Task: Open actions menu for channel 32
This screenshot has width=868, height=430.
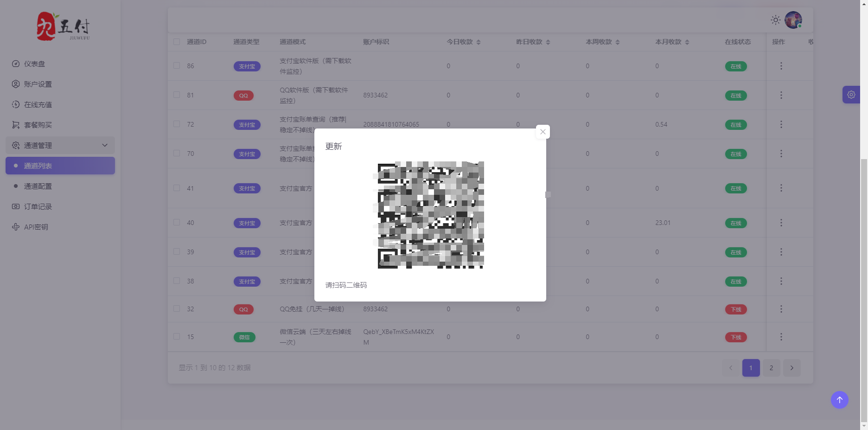Action: [781, 309]
